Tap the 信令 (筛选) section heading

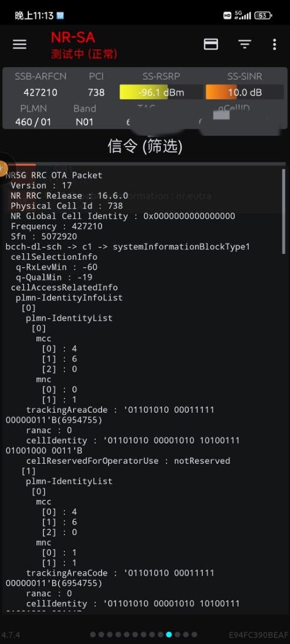[x=145, y=146]
